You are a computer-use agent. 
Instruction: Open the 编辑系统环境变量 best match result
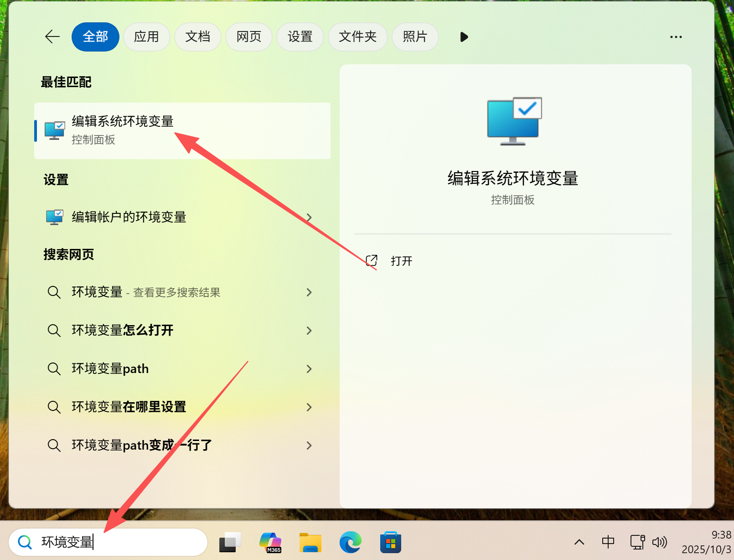point(182,130)
